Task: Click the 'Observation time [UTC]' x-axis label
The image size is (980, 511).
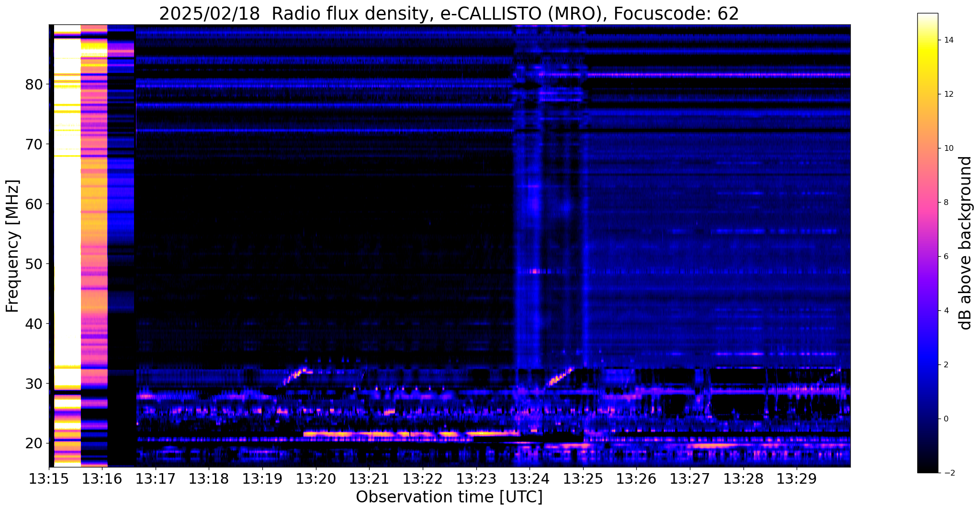Action: (x=449, y=497)
